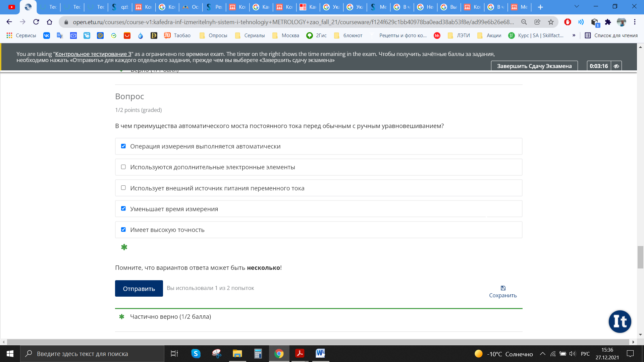Open 2Гис bookmark
This screenshot has width=644, height=362.
pos(317,36)
